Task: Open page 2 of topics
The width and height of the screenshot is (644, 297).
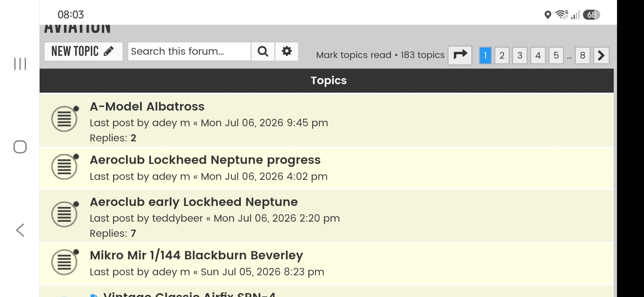Action: click(x=502, y=55)
